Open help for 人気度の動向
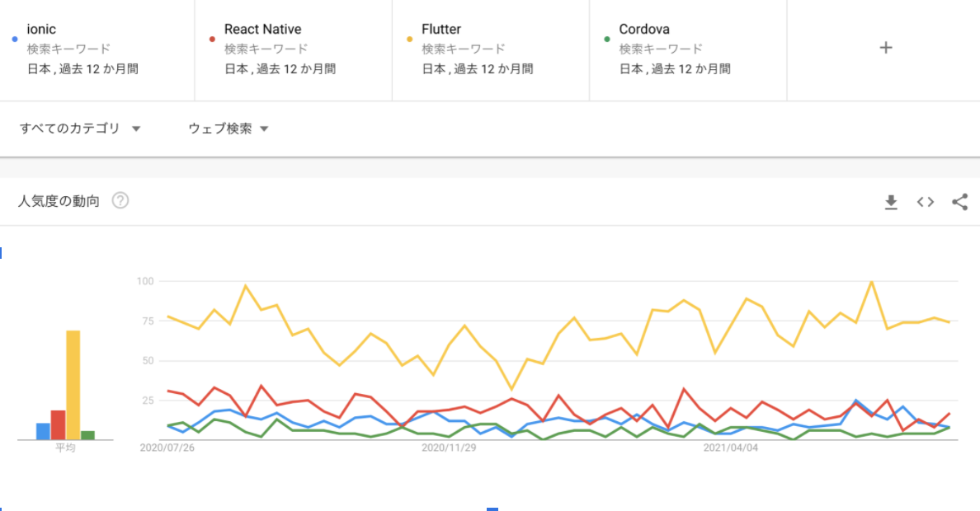Viewport: 980px width, 511px height. (x=120, y=200)
